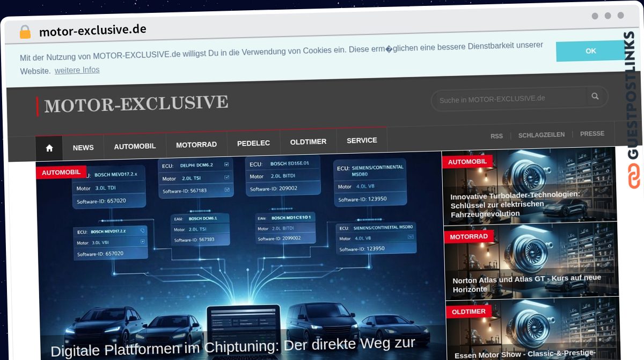This screenshot has width=644, height=360.
Task: Open the Turbolader-Technologien article thumbnail
Action: (x=530, y=185)
